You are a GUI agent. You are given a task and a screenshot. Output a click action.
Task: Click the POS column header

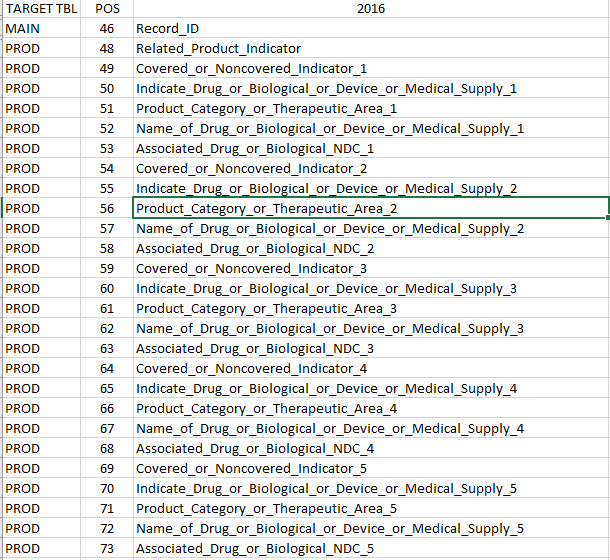(107, 9)
